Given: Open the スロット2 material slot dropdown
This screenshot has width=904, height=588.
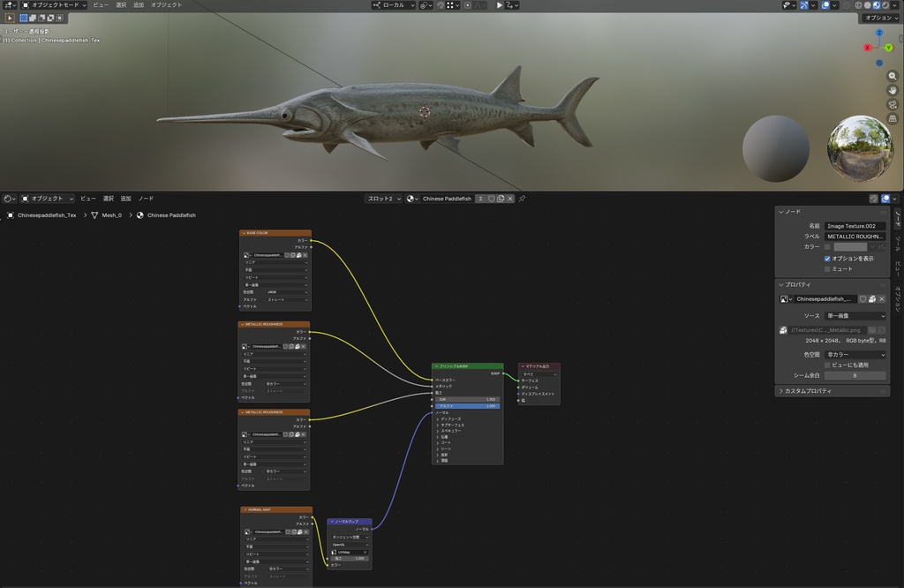Looking at the screenshot, I should tap(383, 199).
